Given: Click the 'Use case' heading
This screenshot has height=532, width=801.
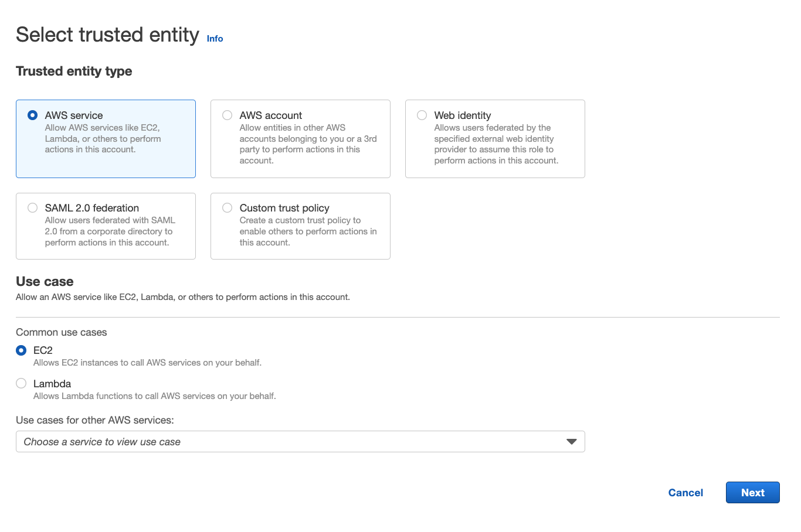Looking at the screenshot, I should coord(45,282).
